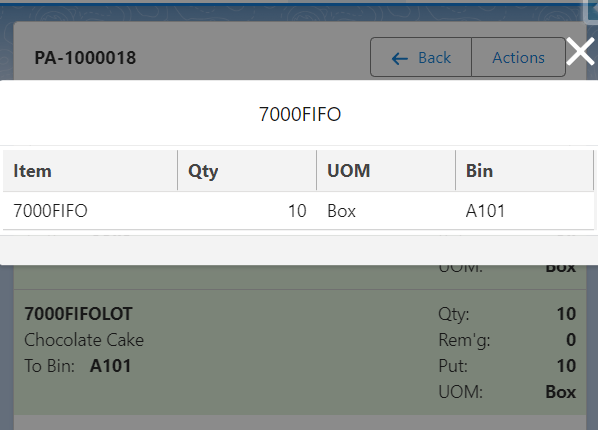Open the Actions menu
The image size is (598, 430).
coord(518,57)
